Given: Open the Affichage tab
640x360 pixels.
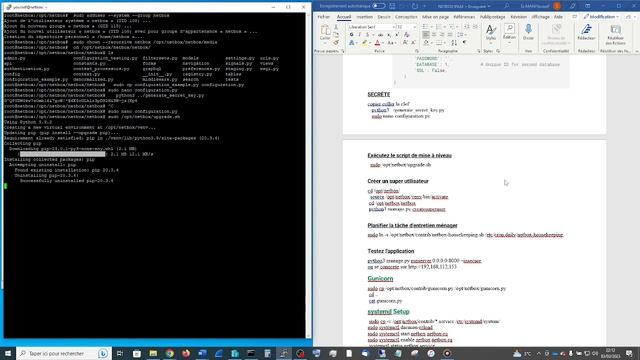Looking at the screenshot, I should 540,17.
